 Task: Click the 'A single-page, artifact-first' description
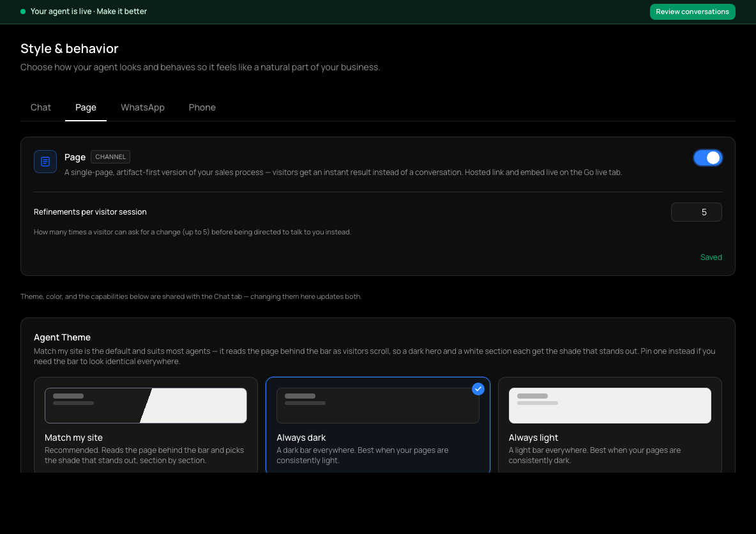pos(344,172)
